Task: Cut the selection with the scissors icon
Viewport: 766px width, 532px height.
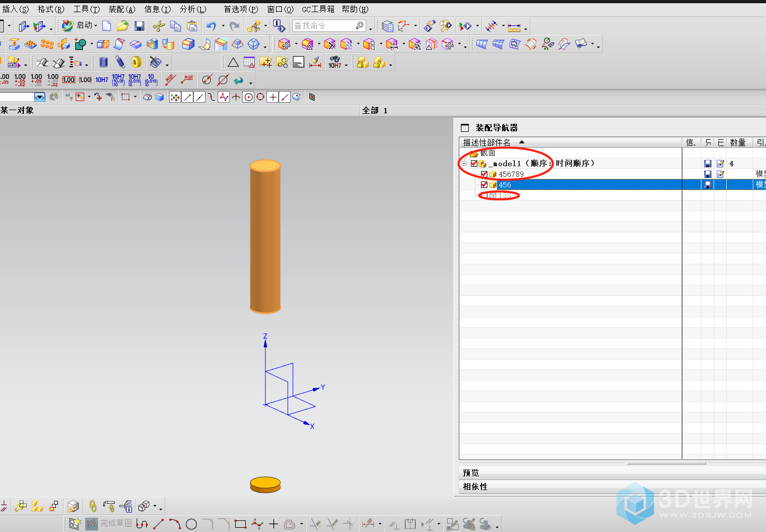Action: [x=159, y=26]
